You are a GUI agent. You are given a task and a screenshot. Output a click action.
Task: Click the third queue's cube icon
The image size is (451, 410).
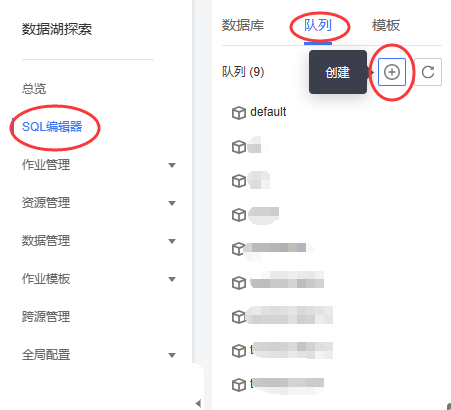click(239, 181)
